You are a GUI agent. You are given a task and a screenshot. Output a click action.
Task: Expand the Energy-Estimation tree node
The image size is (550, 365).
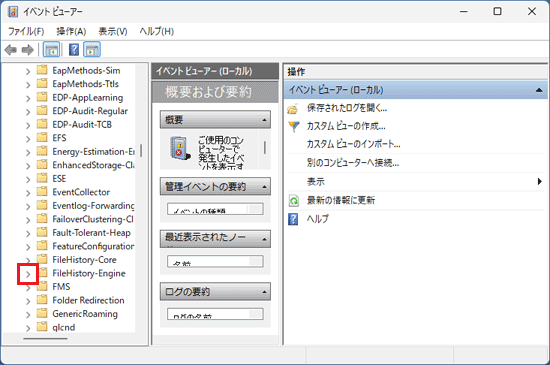tap(28, 153)
